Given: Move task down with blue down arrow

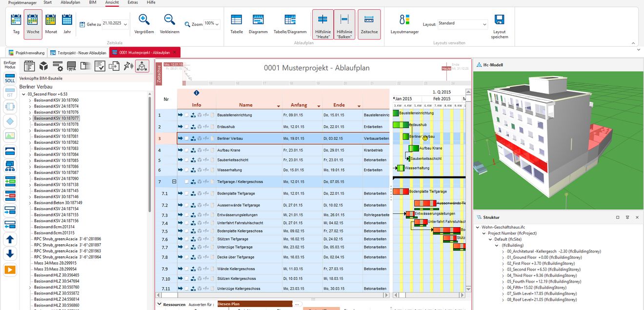Looking at the screenshot, I should point(10,253).
